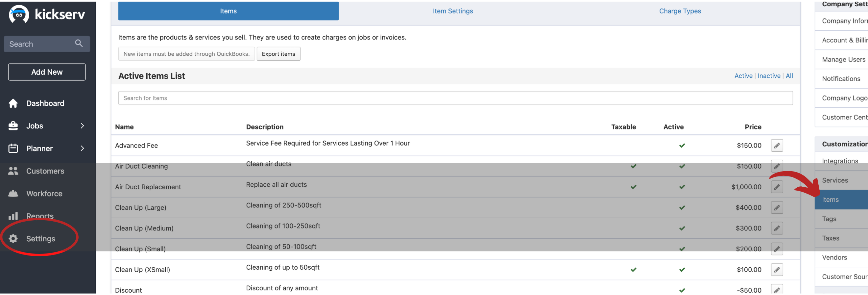This screenshot has height=295, width=868.
Task: Click the Add New button
Action: click(47, 72)
